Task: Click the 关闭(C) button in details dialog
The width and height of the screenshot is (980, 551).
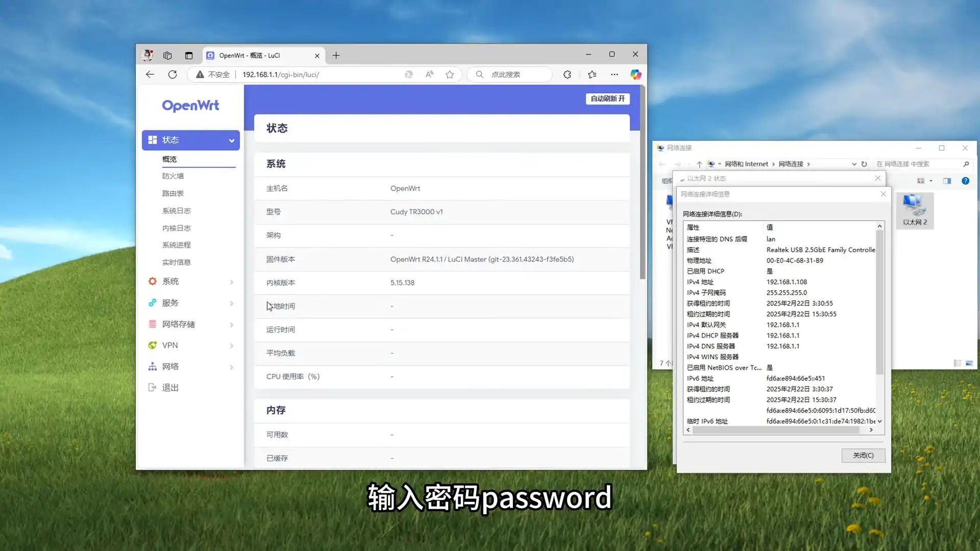Action: (863, 455)
